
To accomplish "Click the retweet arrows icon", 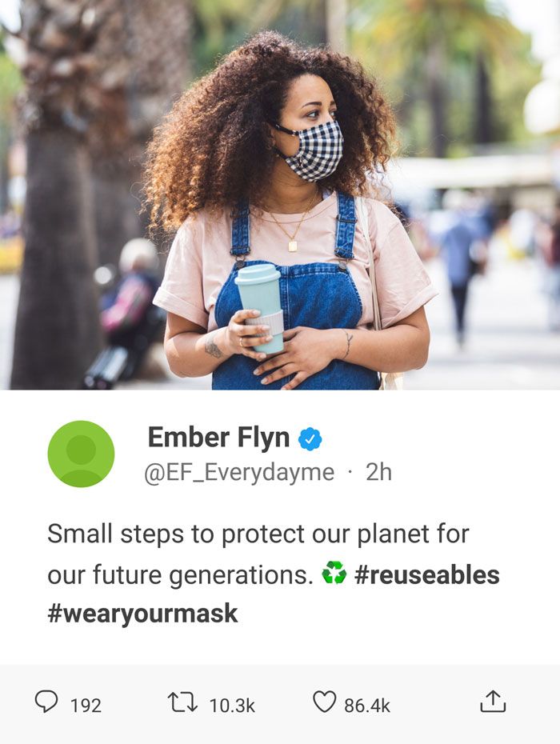I will pyautogui.click(x=182, y=702).
